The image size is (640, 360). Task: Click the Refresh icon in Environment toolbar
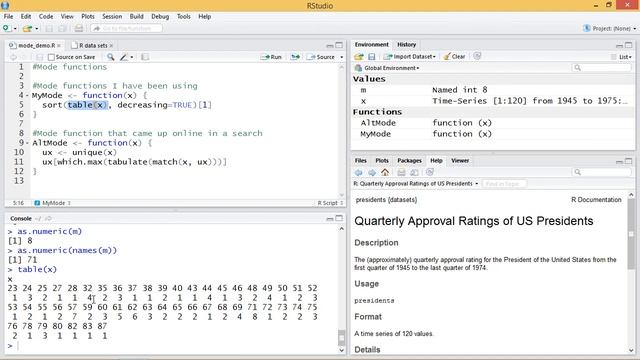click(477, 56)
